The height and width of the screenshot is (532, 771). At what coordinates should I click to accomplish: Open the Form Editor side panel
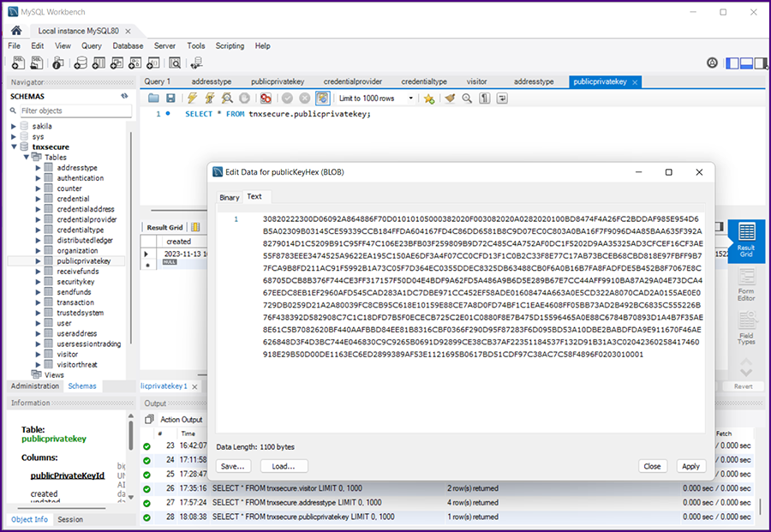(x=746, y=284)
